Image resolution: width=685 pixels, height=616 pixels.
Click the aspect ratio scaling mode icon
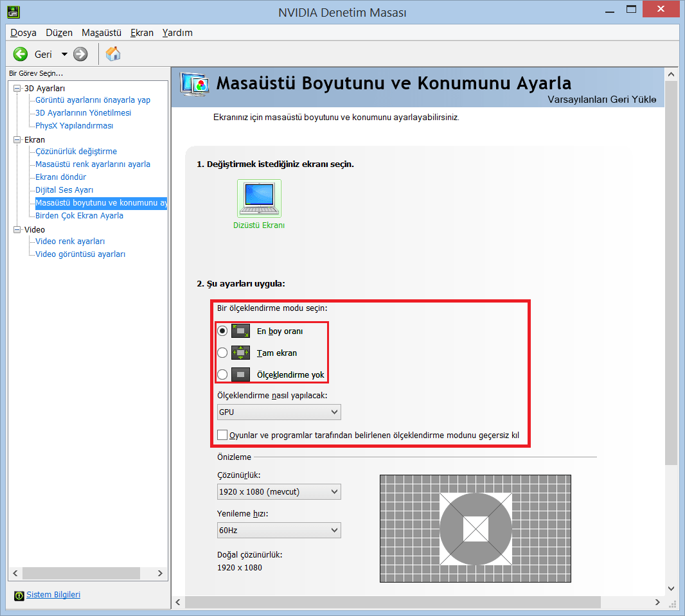[x=240, y=330]
